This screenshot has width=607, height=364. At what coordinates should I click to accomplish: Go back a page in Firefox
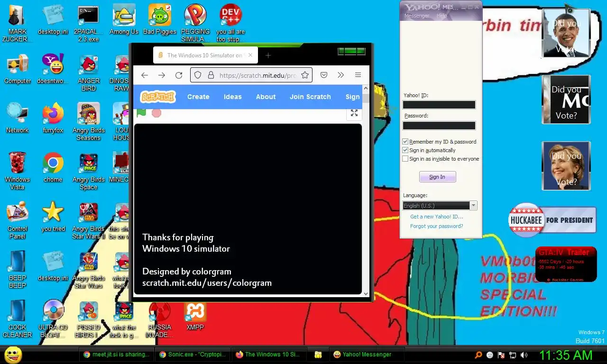[x=145, y=75]
